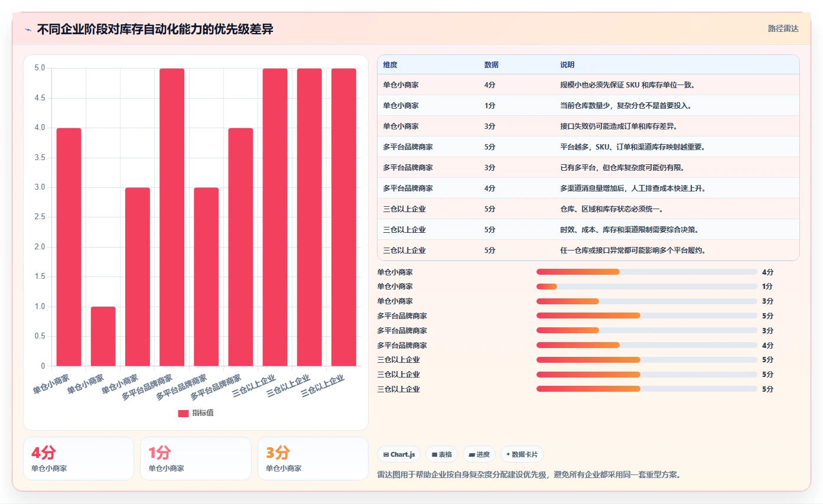Open the 3分 单仓小商家 data card

[x=313, y=459]
